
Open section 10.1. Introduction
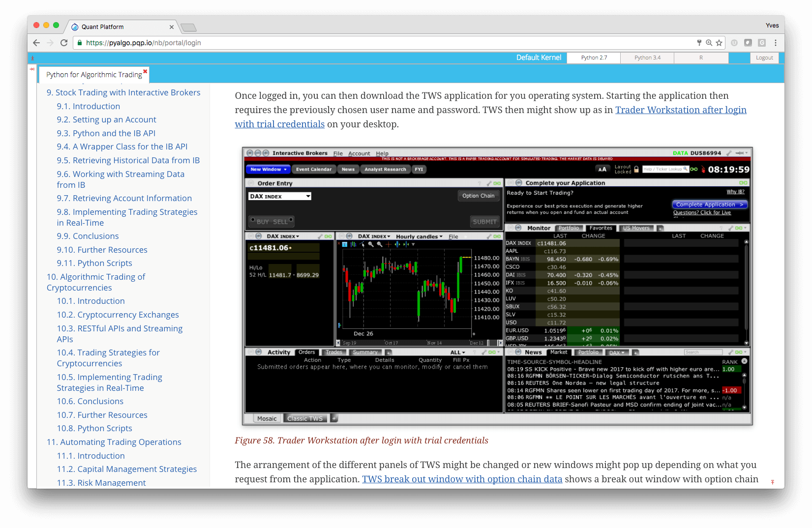(90, 301)
